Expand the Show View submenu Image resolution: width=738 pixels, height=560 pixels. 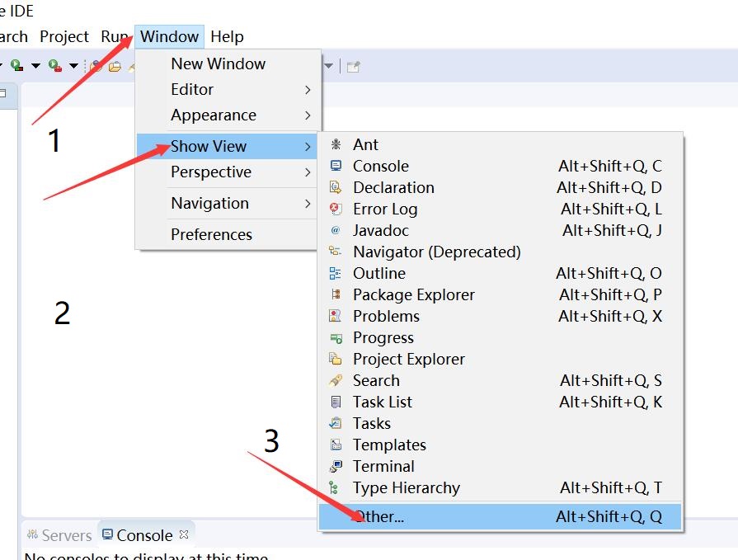point(228,146)
